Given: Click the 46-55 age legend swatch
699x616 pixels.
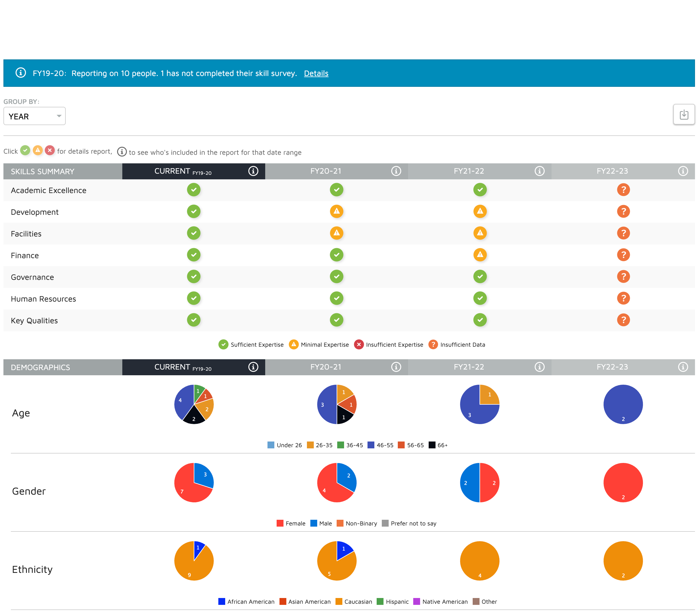Looking at the screenshot, I should click(x=371, y=445).
